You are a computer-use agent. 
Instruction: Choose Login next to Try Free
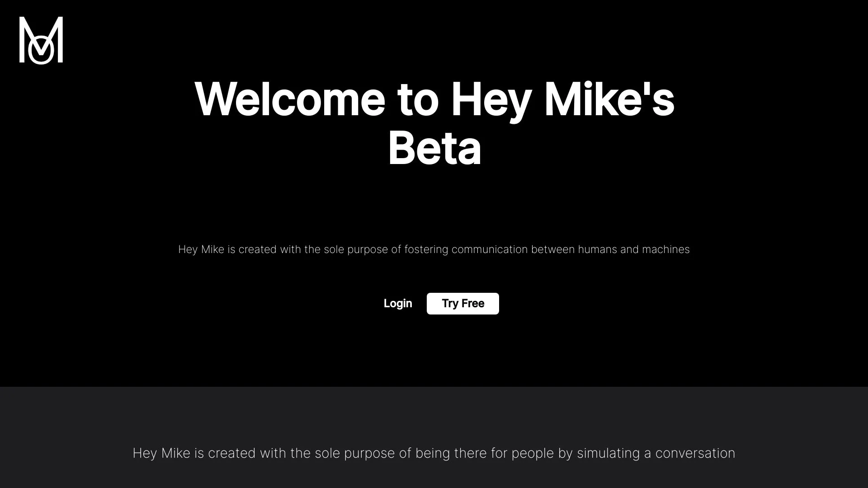pyautogui.click(x=397, y=303)
